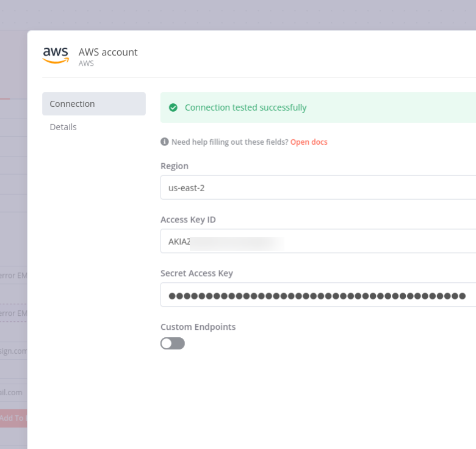476x449 pixels.
Task: Click the Region input field
Action: (318, 188)
